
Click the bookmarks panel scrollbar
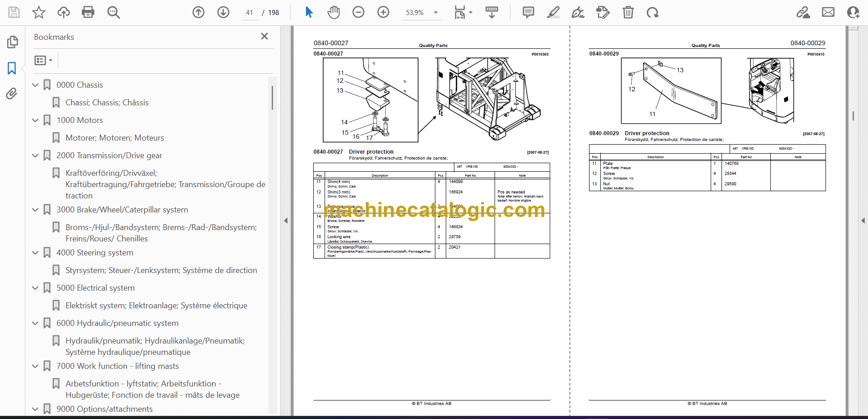point(272,98)
